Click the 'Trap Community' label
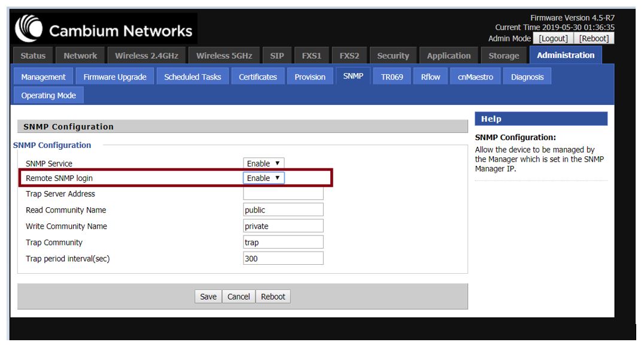 click(x=54, y=243)
